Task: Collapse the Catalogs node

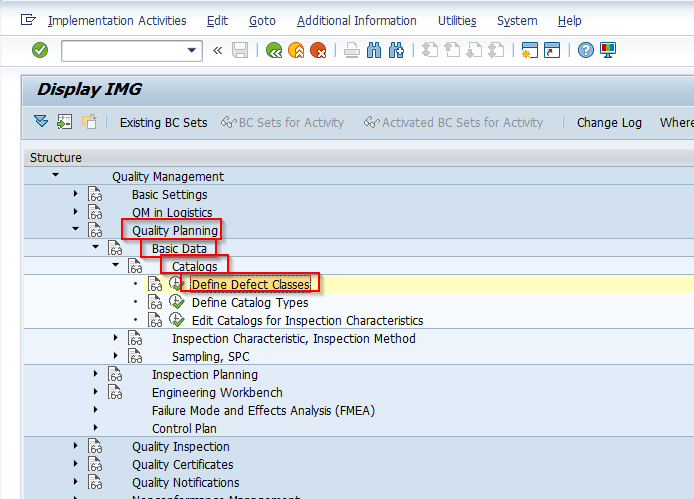Action: [116, 265]
